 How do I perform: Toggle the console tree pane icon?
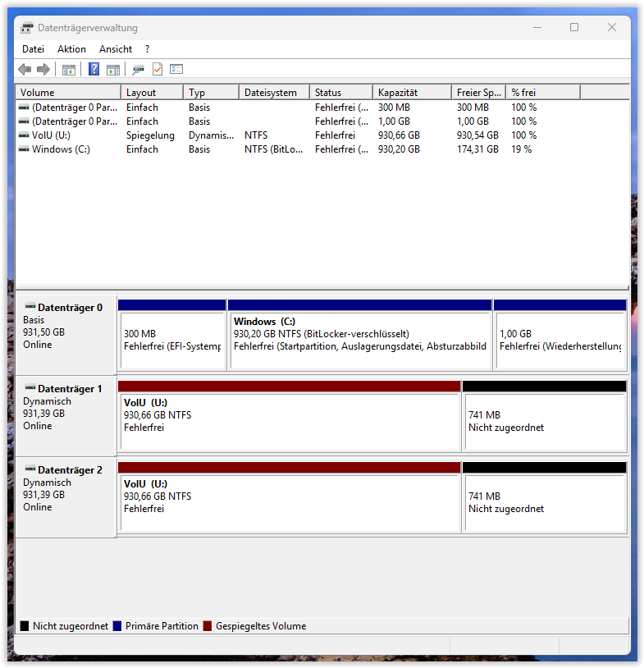pyautogui.click(x=69, y=70)
